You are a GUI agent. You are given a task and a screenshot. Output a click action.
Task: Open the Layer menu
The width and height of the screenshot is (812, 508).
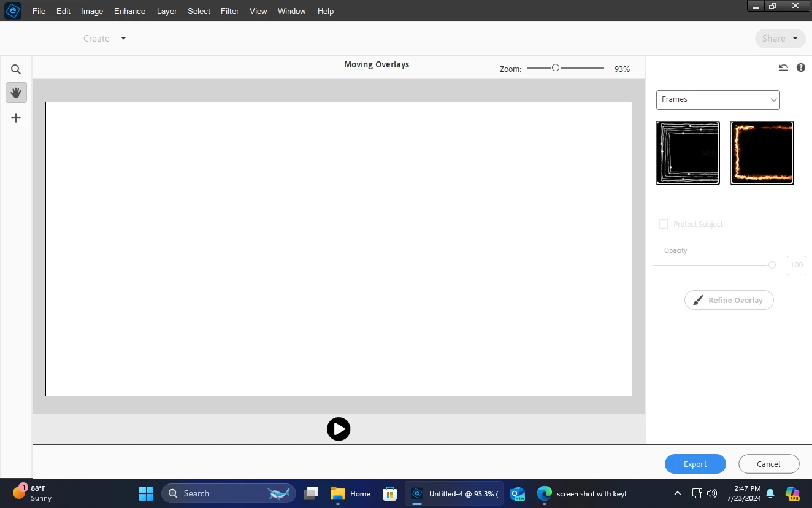(167, 11)
